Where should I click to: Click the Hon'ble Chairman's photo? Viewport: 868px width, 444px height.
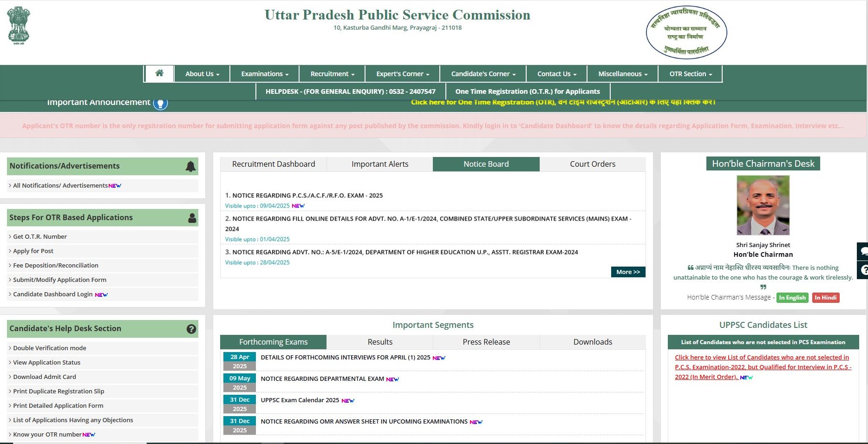(x=763, y=205)
